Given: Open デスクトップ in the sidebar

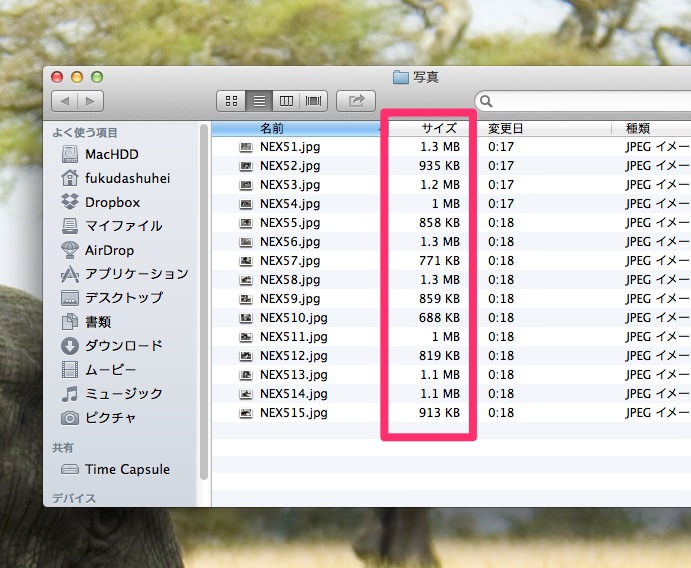Looking at the screenshot, I should [x=112, y=297].
